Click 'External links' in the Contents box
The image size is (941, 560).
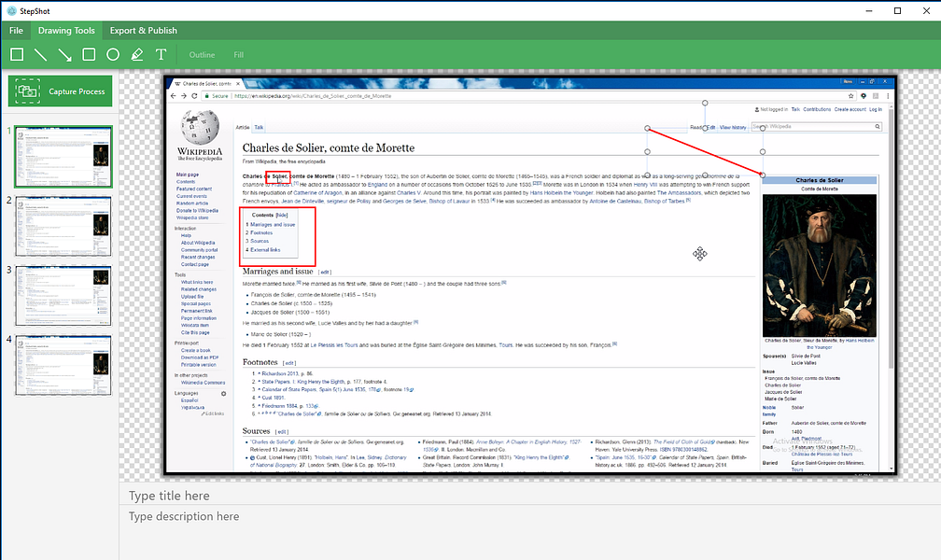(x=265, y=250)
